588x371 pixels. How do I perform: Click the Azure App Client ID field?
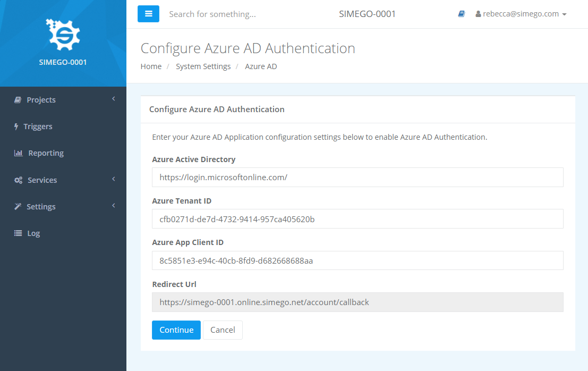point(357,260)
